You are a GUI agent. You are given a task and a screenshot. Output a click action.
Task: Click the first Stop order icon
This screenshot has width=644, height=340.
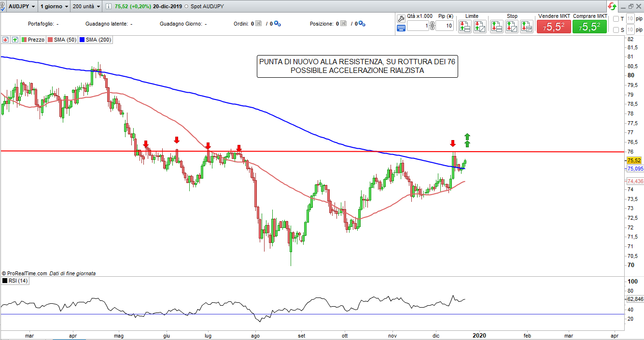(496, 27)
